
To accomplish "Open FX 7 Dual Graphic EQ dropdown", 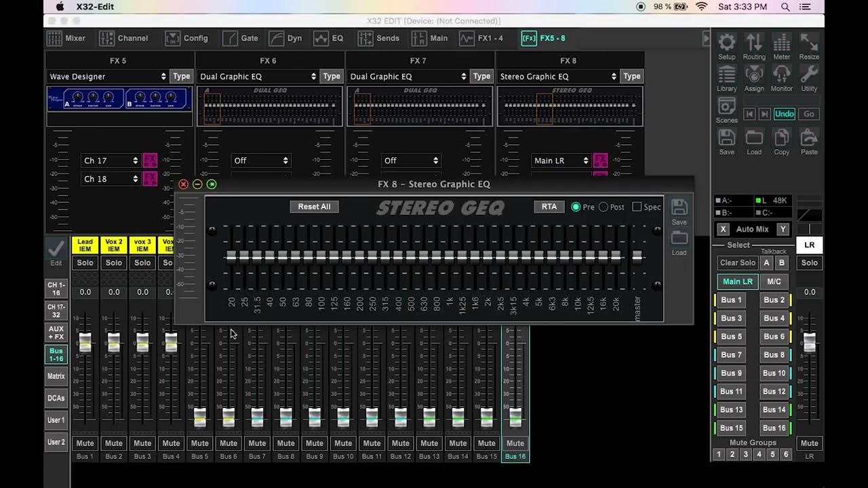I will click(x=408, y=77).
